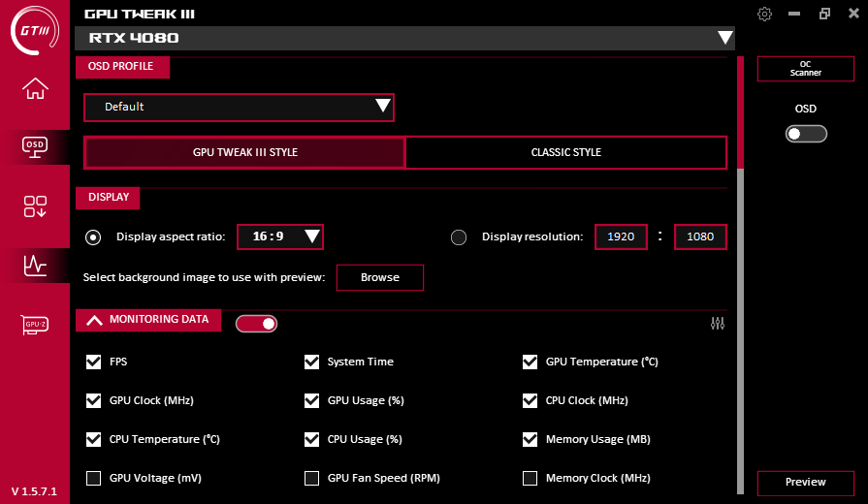Launch GPU-Z from sidebar
Viewport: 868px width, 504px height.
tap(35, 324)
